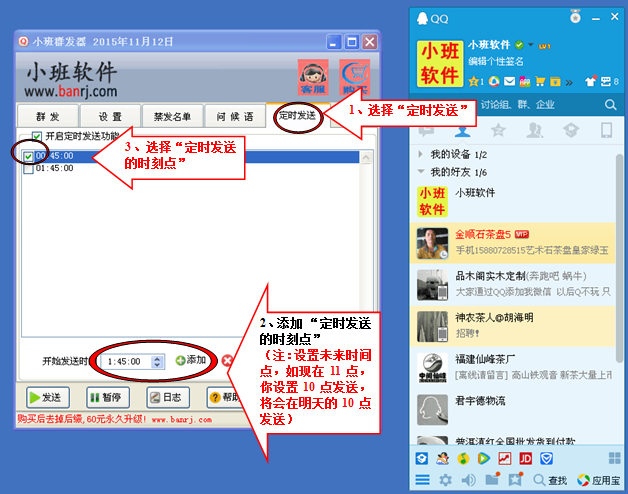
Task: Edit the 编辑个性签名 signature field
Action: (496, 61)
